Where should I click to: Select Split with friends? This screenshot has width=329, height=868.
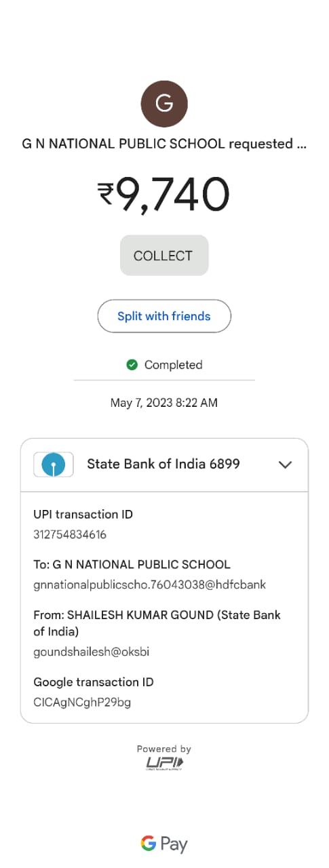pyautogui.click(x=164, y=316)
